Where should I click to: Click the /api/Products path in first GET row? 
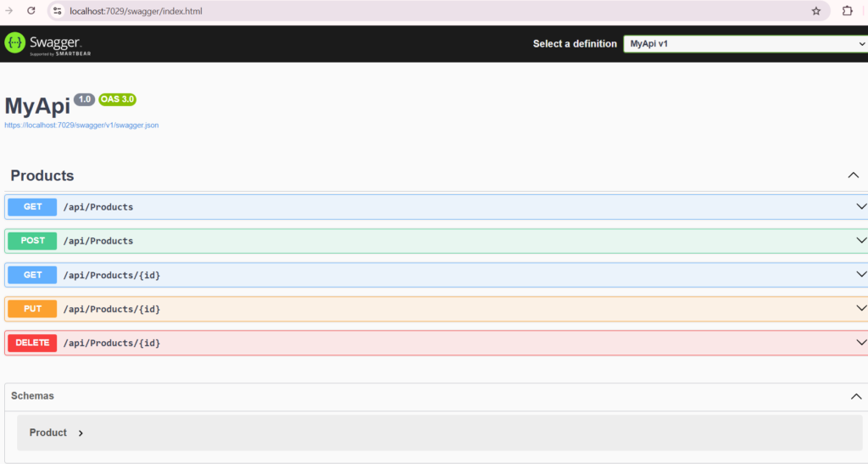(x=98, y=207)
